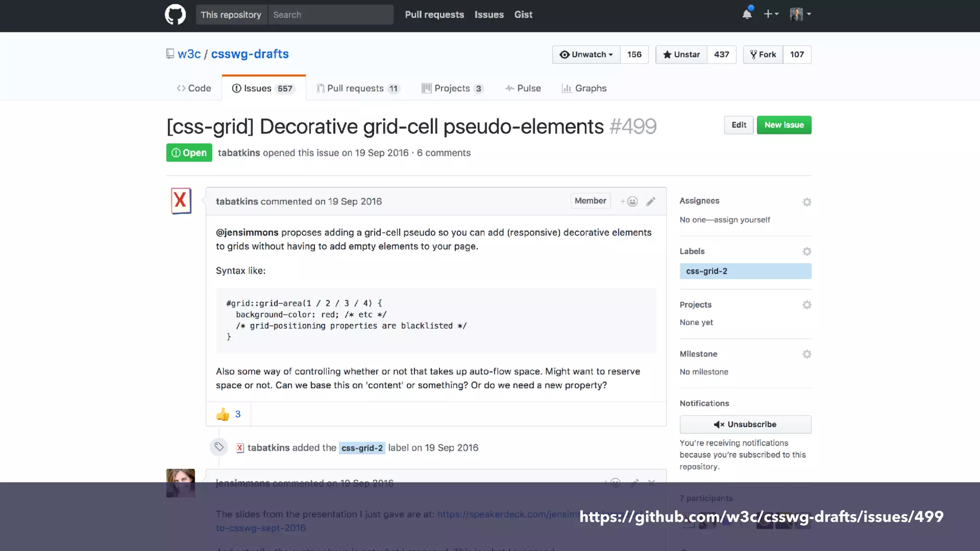Open Projects sidebar gear settings
Viewport: 980px width, 551px height.
click(807, 305)
